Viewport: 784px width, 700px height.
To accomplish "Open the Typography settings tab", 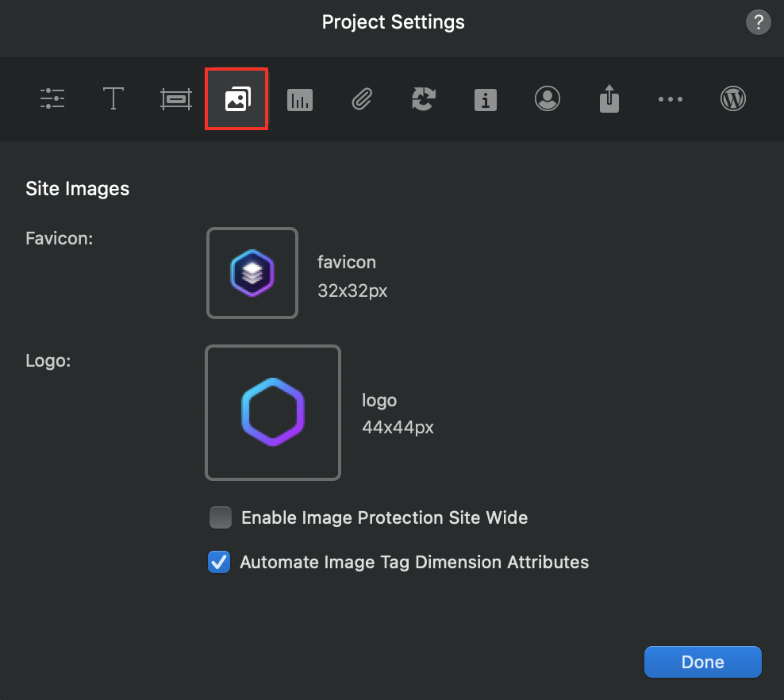I will tap(113, 99).
